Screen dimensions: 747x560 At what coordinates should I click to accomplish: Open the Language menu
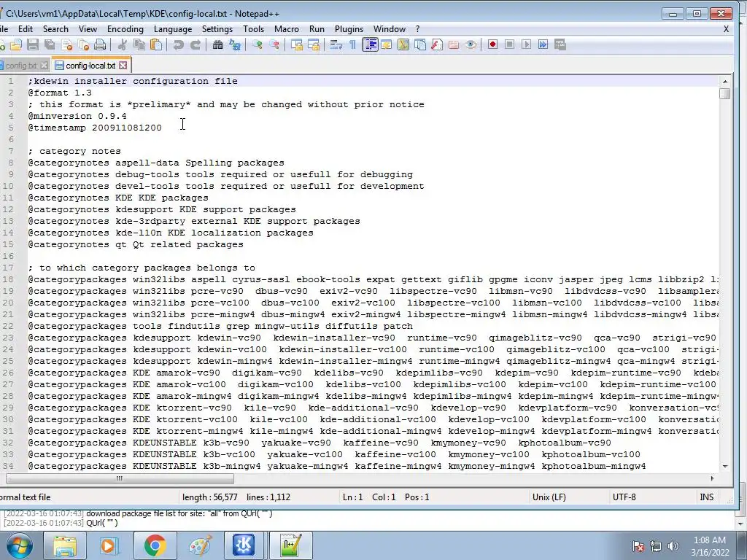[173, 29]
